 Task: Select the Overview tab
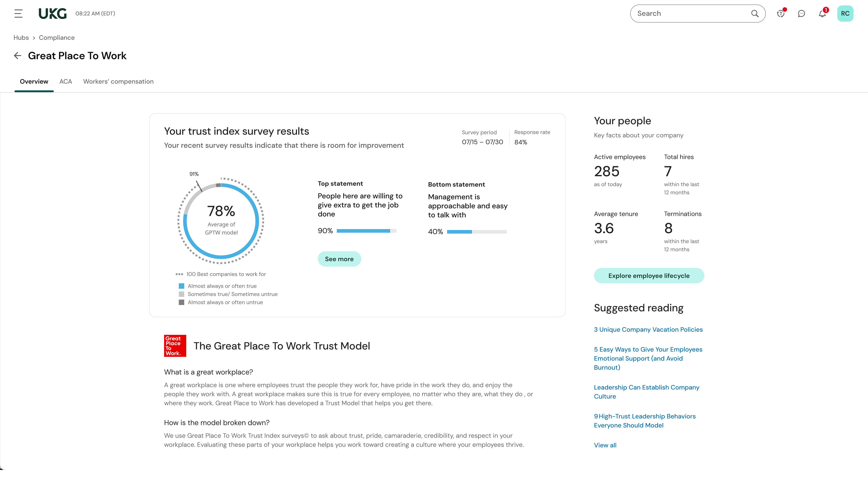34,82
